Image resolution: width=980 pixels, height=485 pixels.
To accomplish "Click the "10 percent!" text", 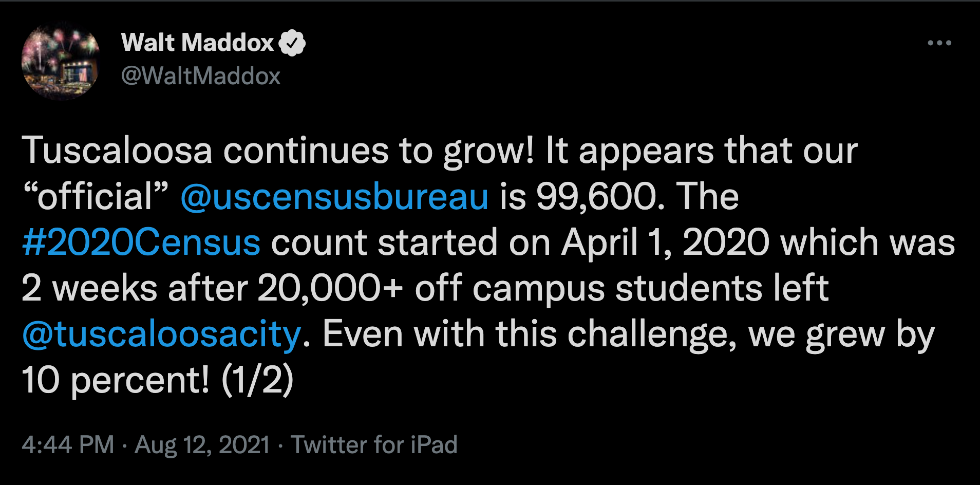I will (116, 380).
